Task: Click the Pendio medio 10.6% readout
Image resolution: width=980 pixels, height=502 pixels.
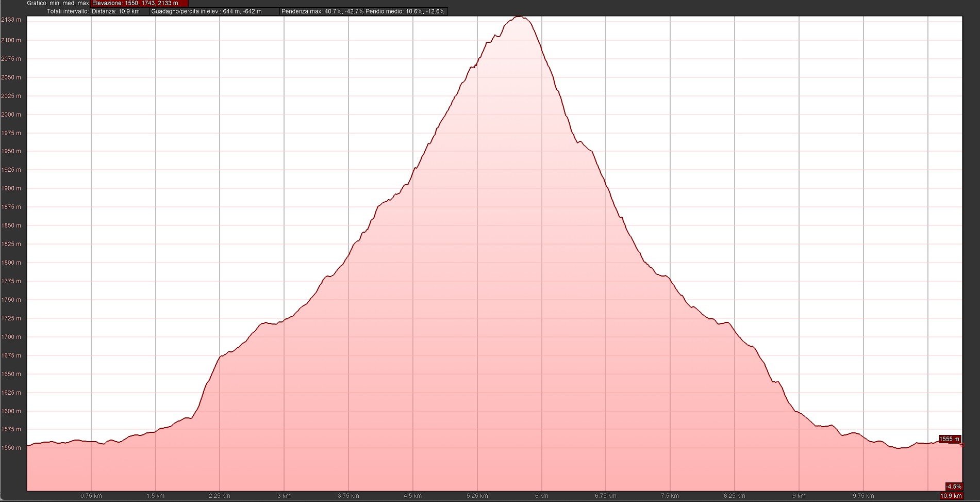Action: pyautogui.click(x=405, y=11)
